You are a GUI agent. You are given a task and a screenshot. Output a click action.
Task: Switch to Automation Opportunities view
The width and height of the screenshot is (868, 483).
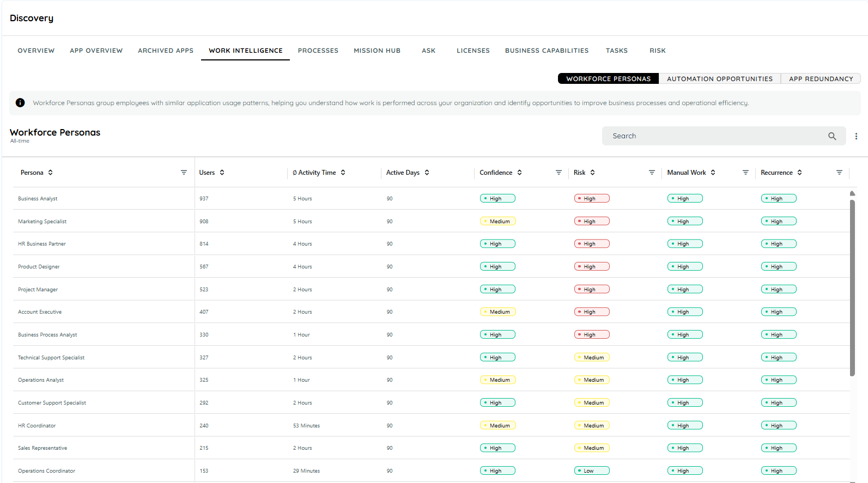[x=720, y=79]
